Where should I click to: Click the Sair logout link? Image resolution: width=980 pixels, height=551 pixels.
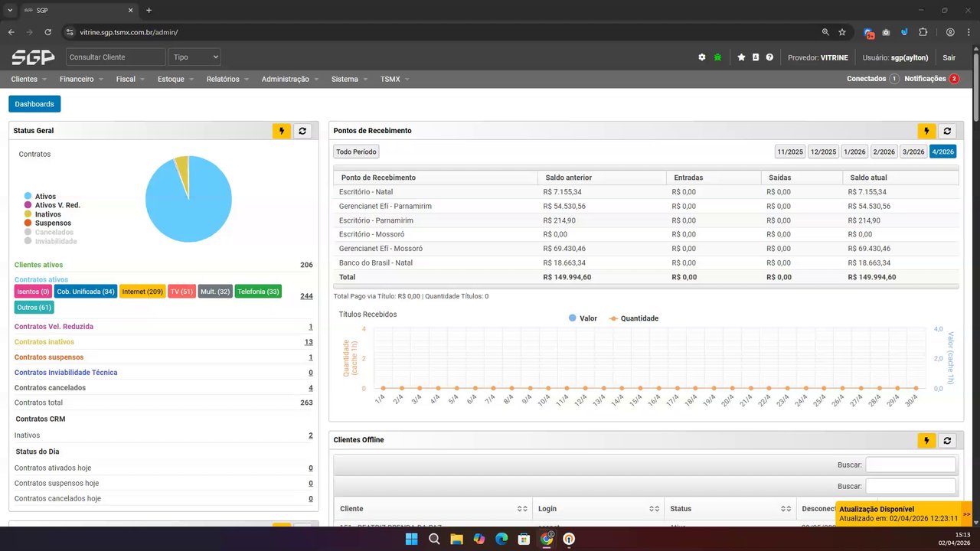coord(949,57)
